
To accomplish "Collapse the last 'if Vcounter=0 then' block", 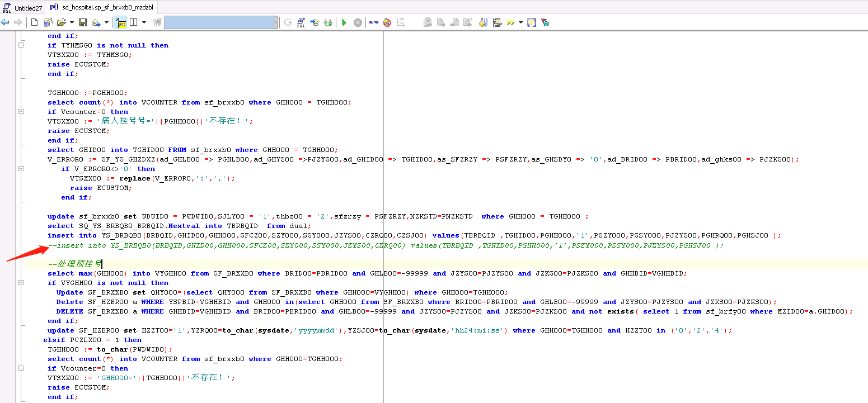I will (21, 368).
